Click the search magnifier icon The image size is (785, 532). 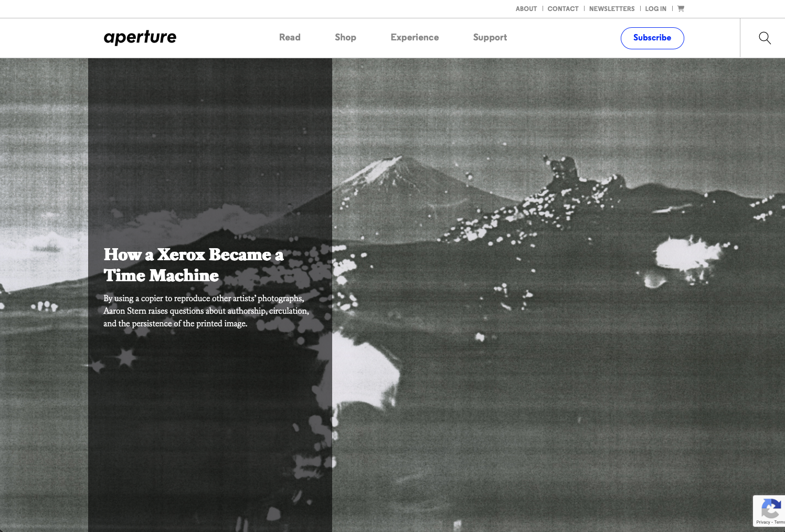[765, 38]
